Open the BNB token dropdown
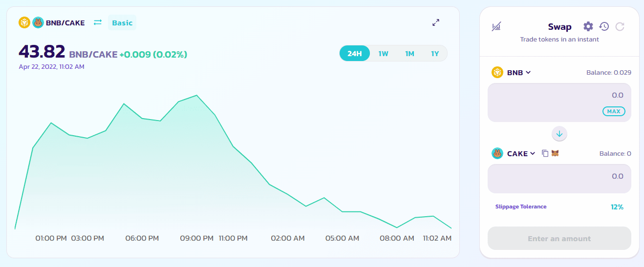Viewport: 644px width, 267px height. click(512, 72)
